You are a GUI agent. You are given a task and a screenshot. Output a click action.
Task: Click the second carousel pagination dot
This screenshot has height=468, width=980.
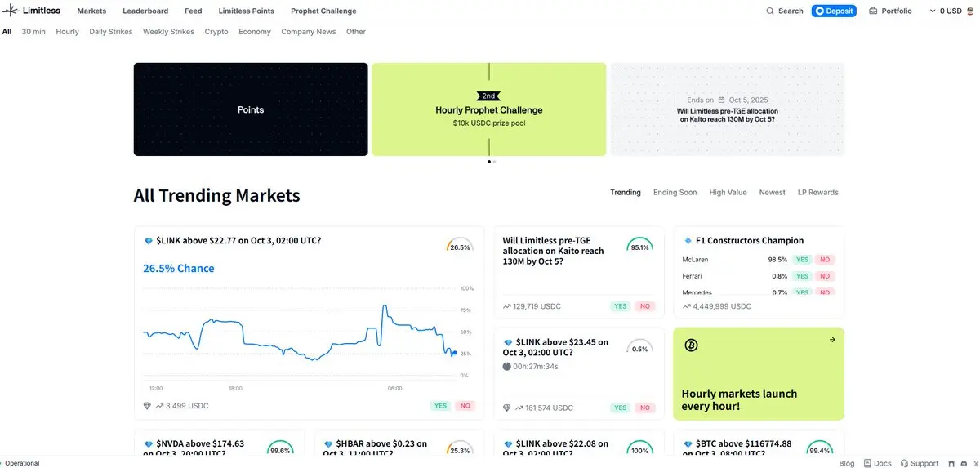coord(494,162)
